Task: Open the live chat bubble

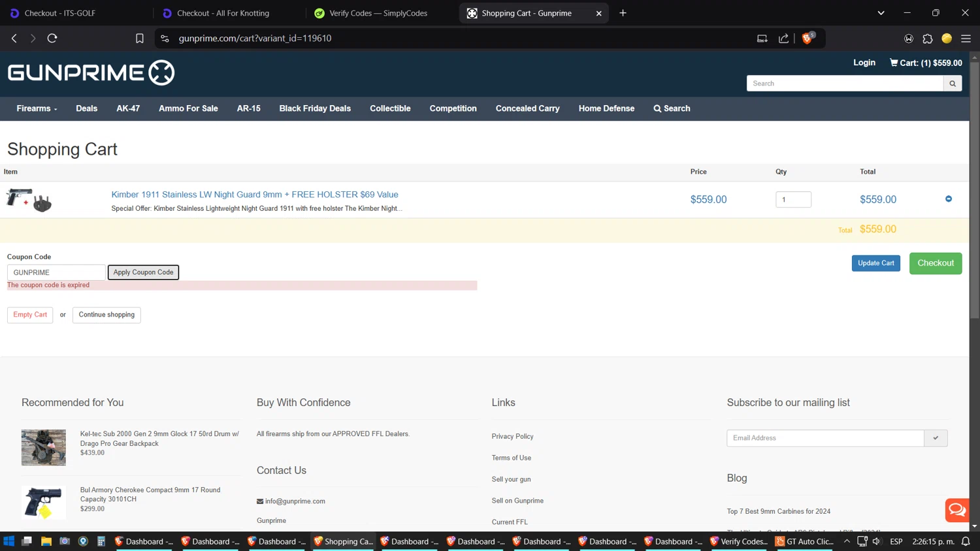Action: pos(956,510)
